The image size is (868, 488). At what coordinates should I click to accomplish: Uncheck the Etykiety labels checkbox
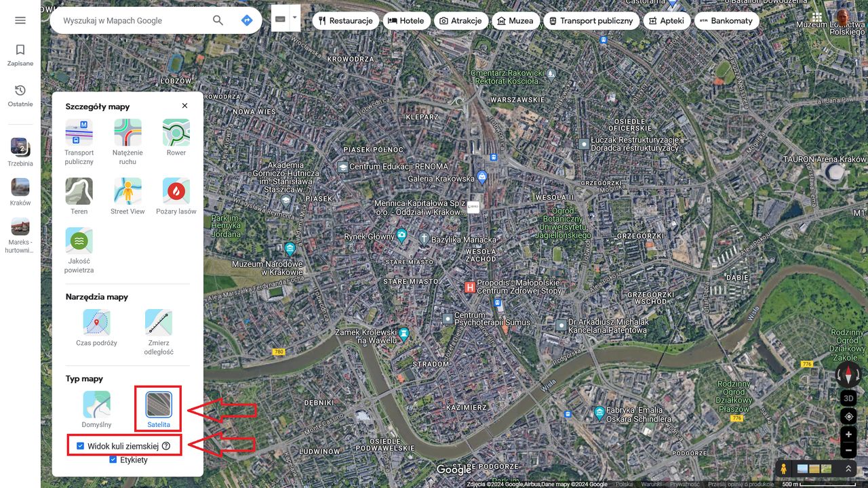coord(113,460)
